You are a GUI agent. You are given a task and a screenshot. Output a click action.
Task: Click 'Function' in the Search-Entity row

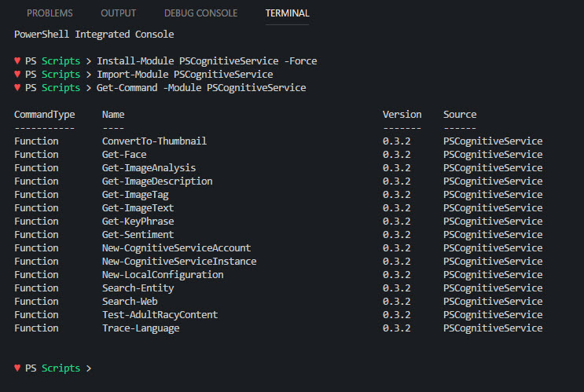pos(36,288)
